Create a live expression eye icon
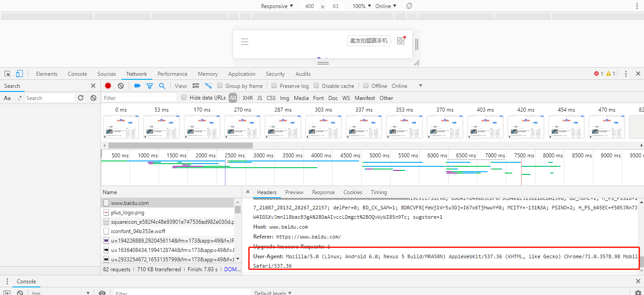 [102, 293]
